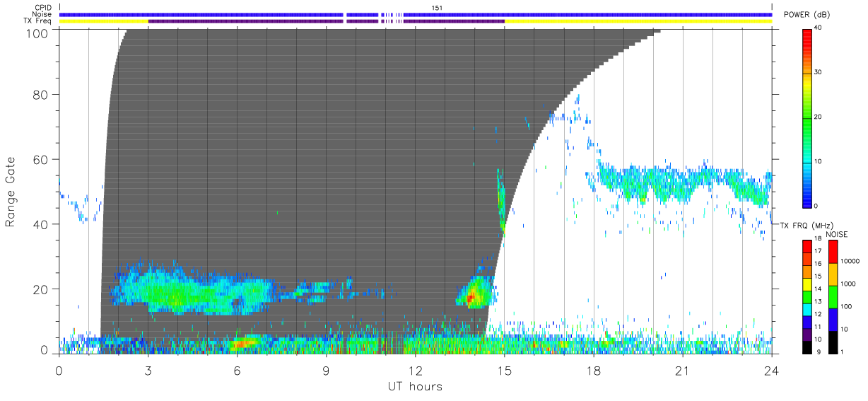
Task: Click the blue Noise strip above the plot
Action: click(416, 14)
